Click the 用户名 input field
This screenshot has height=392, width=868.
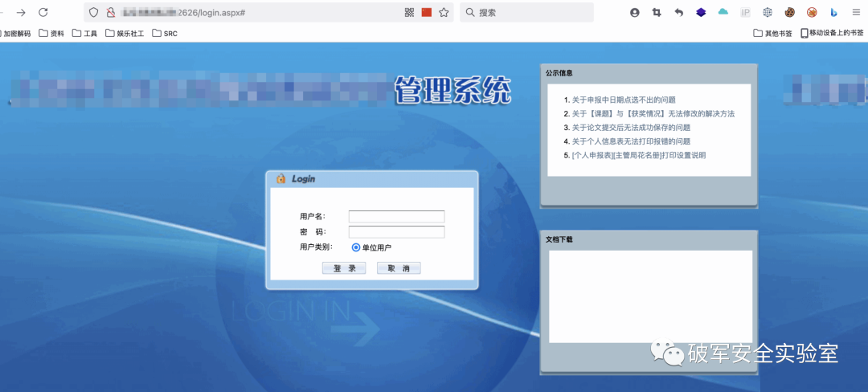pyautogui.click(x=396, y=216)
